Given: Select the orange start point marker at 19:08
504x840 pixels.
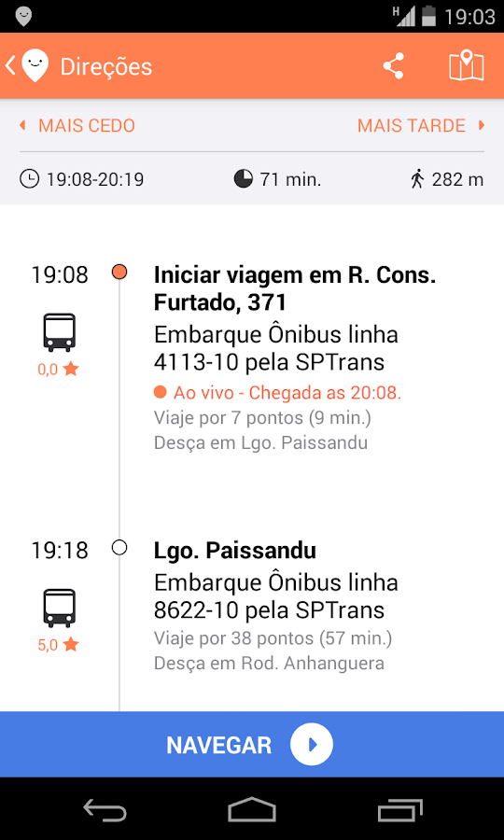Looking at the screenshot, I should click(119, 272).
